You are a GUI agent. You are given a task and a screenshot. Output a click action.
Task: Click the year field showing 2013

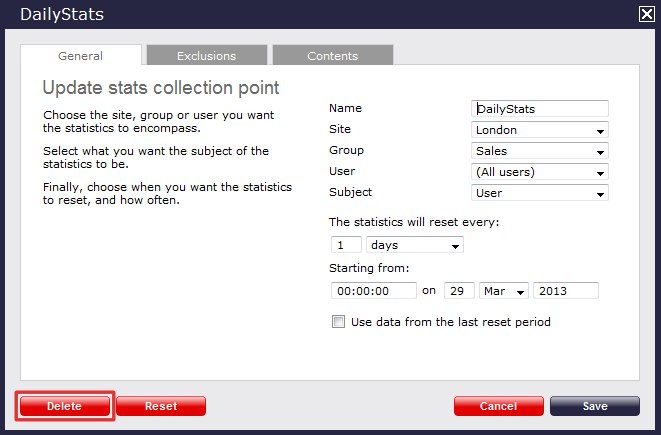pyautogui.click(x=566, y=291)
